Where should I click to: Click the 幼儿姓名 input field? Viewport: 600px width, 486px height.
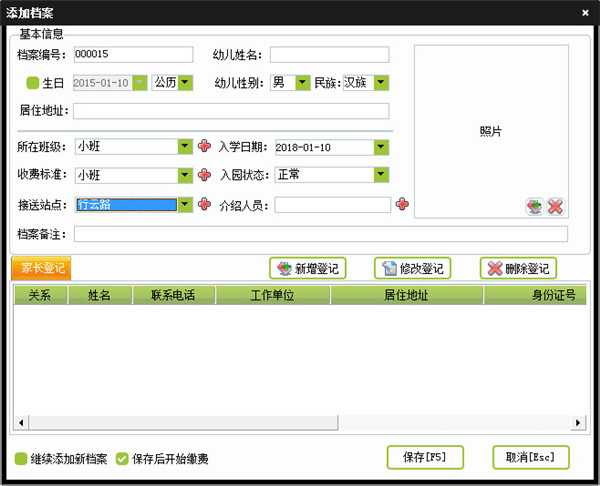329,55
